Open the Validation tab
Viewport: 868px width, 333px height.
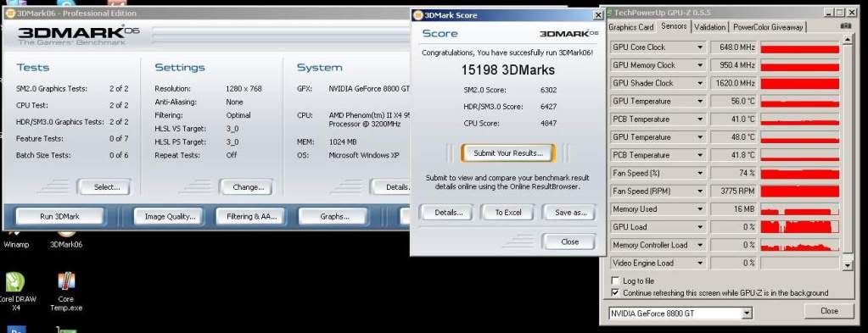click(x=709, y=27)
